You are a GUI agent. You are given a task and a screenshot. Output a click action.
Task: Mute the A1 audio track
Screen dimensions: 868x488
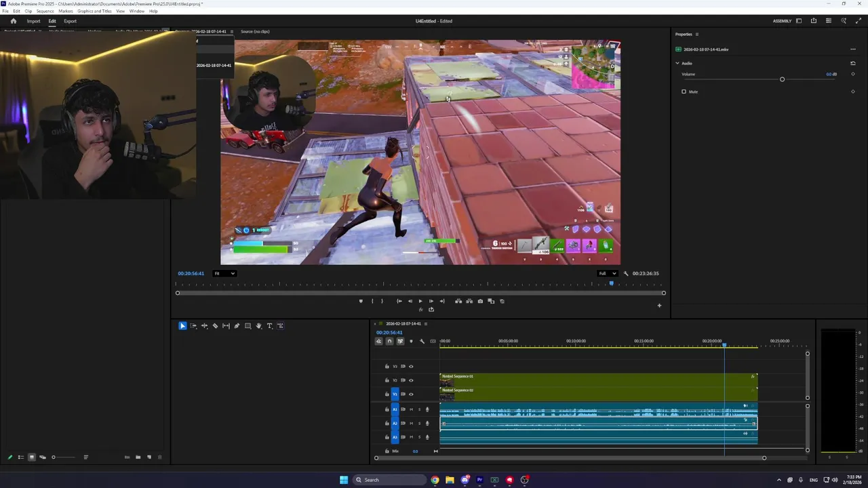411,409
